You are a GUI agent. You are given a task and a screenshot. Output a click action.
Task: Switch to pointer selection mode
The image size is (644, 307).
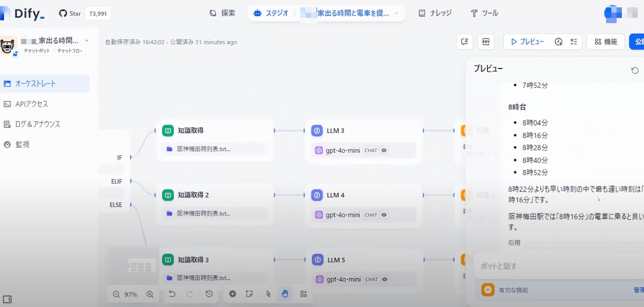coord(268,294)
